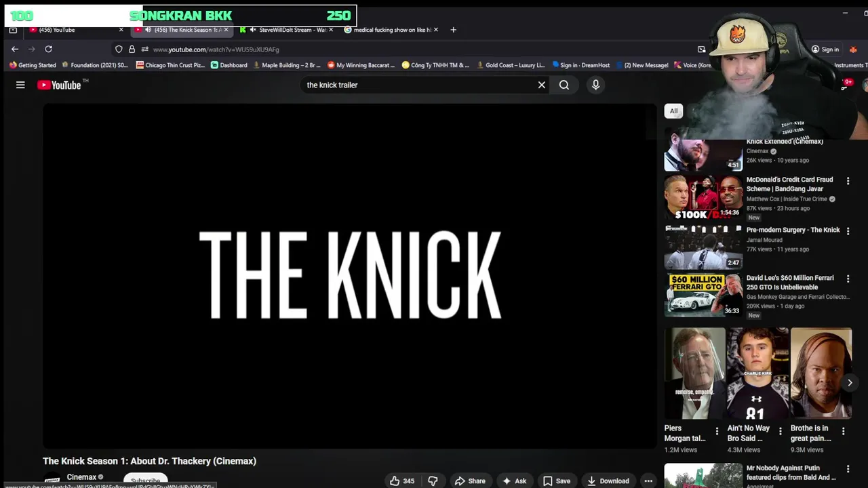Dislike The Knick video

[433, 481]
